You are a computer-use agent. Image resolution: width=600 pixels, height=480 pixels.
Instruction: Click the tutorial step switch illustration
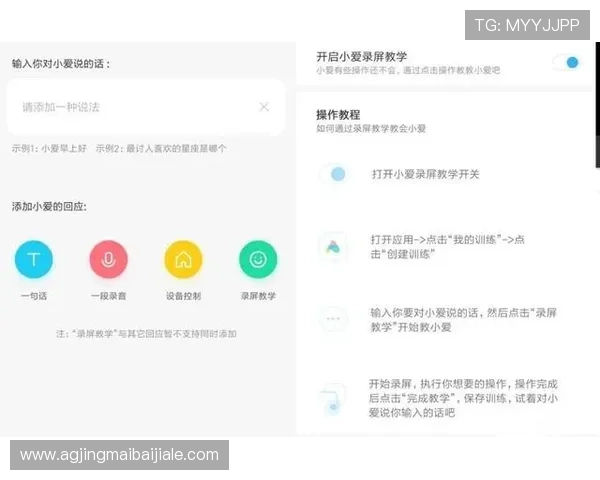[x=334, y=174]
